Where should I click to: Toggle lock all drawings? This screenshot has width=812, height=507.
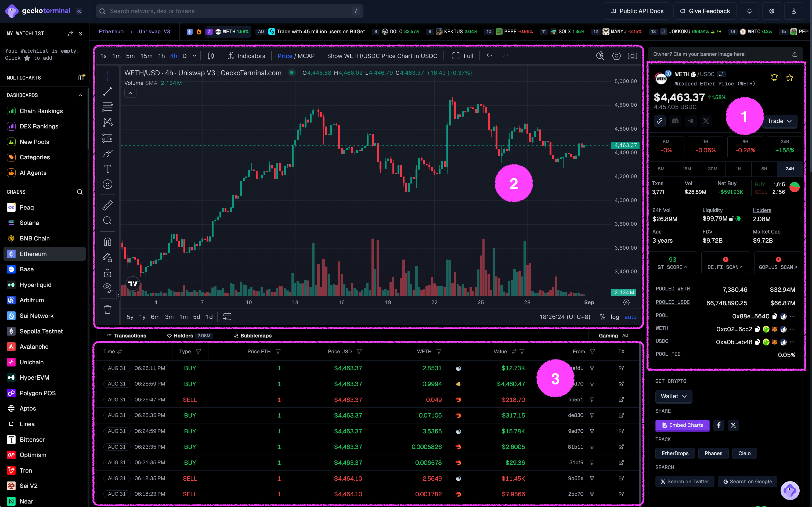tap(107, 273)
